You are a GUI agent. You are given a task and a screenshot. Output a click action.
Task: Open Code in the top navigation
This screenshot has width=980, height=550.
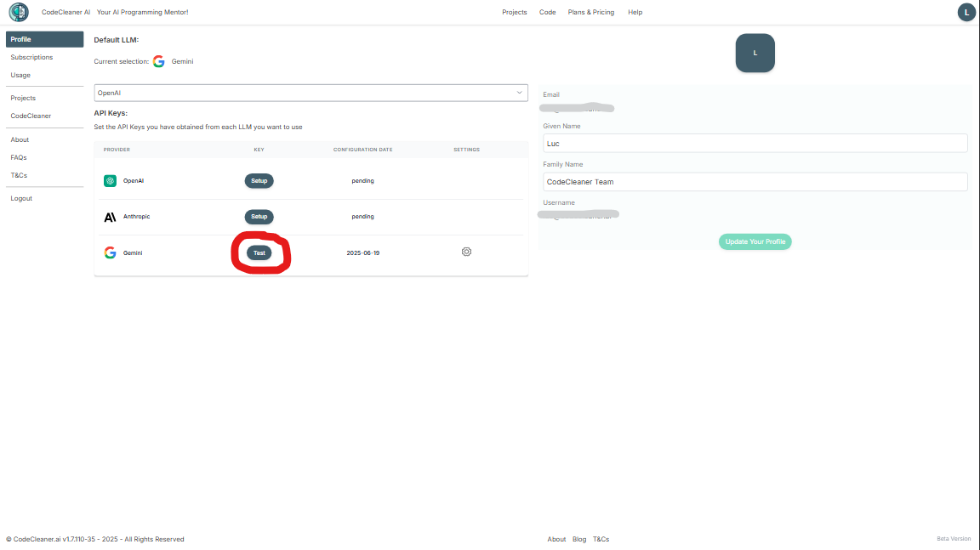tap(548, 12)
